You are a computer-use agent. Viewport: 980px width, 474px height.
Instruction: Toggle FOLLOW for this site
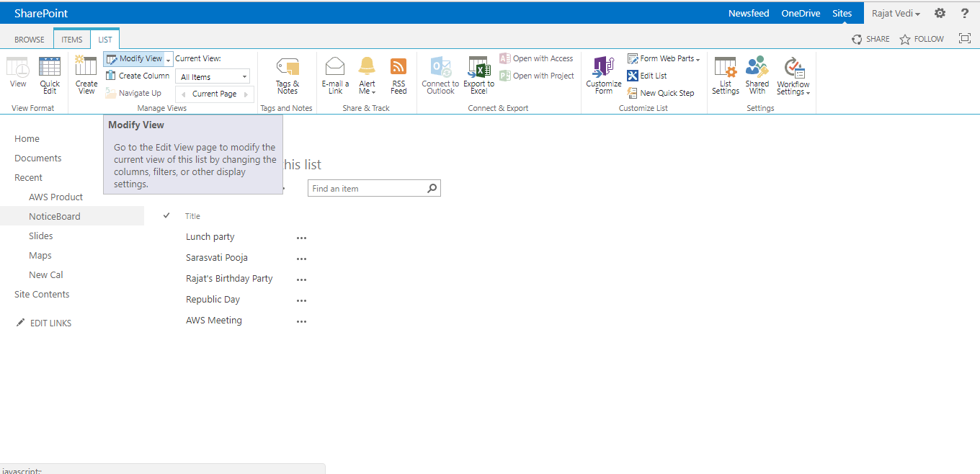pyautogui.click(x=921, y=39)
